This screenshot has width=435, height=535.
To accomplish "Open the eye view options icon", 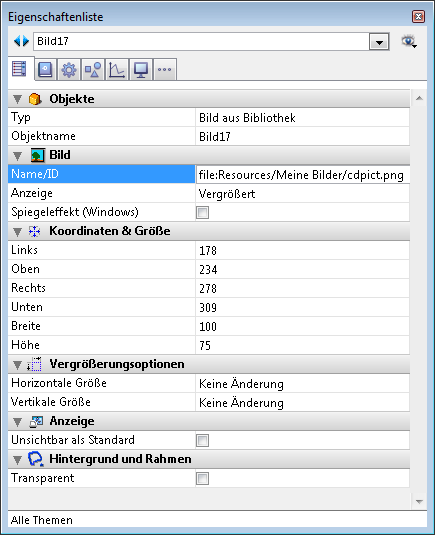I will coord(409,42).
